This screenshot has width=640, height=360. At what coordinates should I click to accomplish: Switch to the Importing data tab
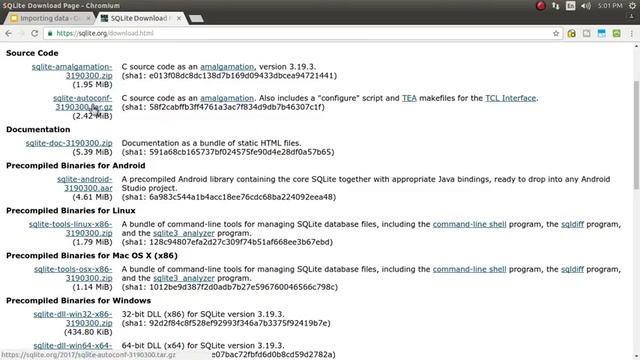[49, 18]
